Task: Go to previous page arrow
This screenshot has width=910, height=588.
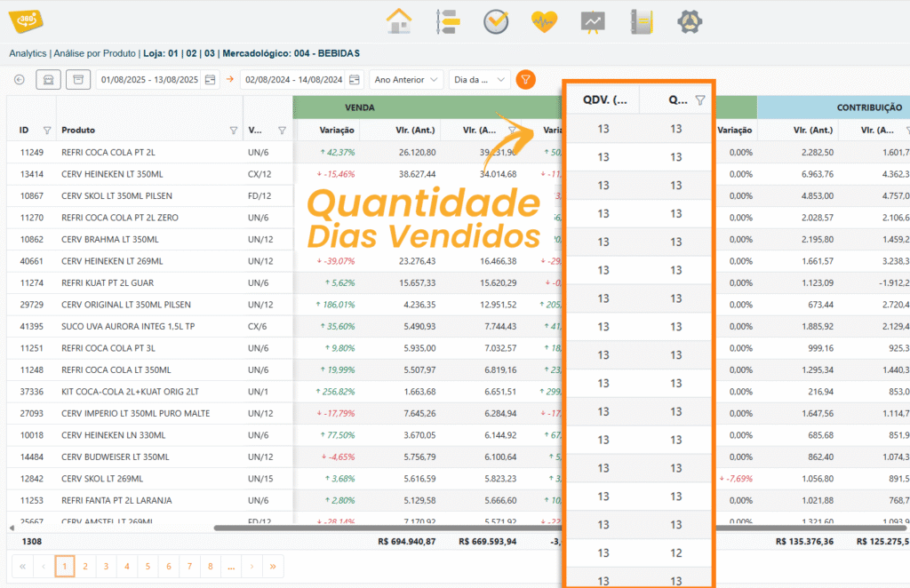Action: tap(44, 567)
